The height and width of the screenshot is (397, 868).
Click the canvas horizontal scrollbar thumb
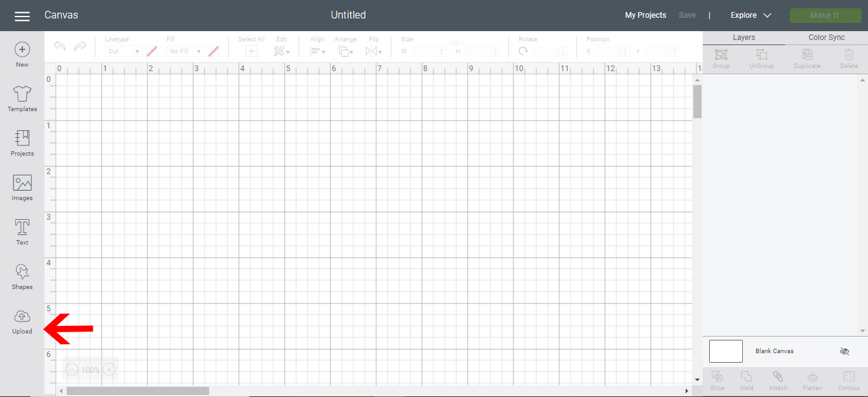pyautogui.click(x=138, y=391)
